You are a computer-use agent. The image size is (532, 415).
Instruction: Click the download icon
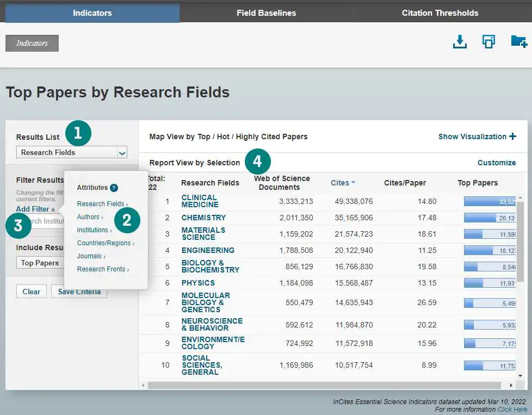pyautogui.click(x=460, y=42)
